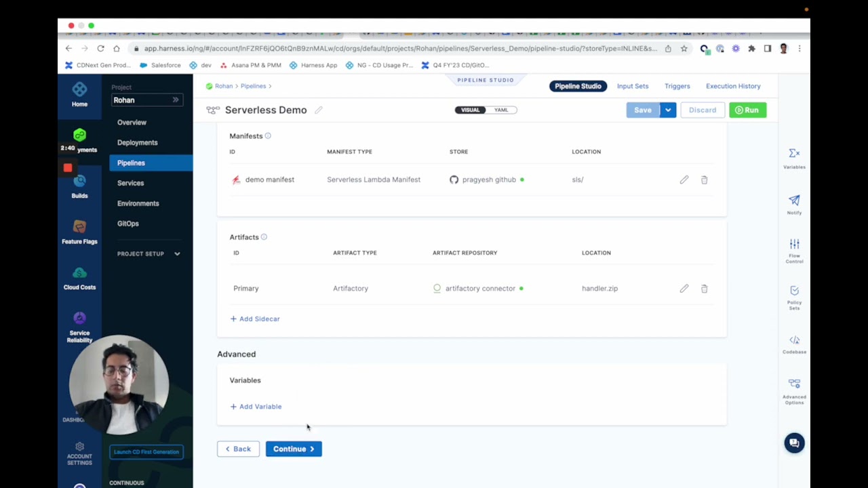This screenshot has height=488, width=868.
Task: Switch to the Pipeline Studio tab
Action: point(578,86)
